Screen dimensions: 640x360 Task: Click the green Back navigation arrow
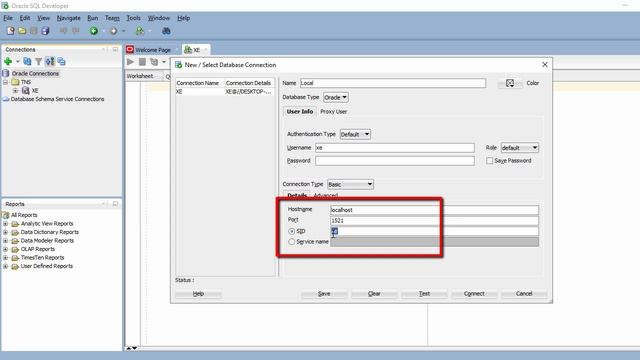point(94,31)
